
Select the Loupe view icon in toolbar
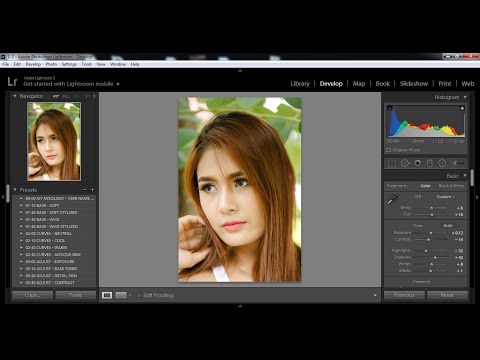(107, 295)
